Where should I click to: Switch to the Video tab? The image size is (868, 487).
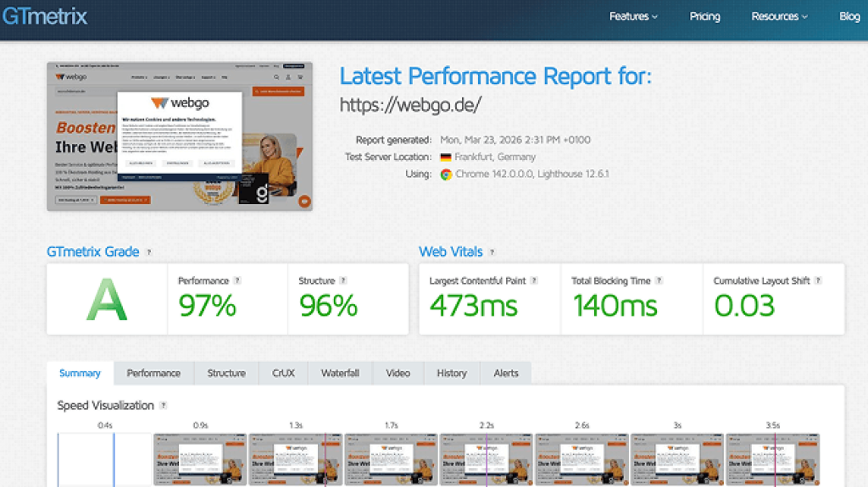point(398,373)
